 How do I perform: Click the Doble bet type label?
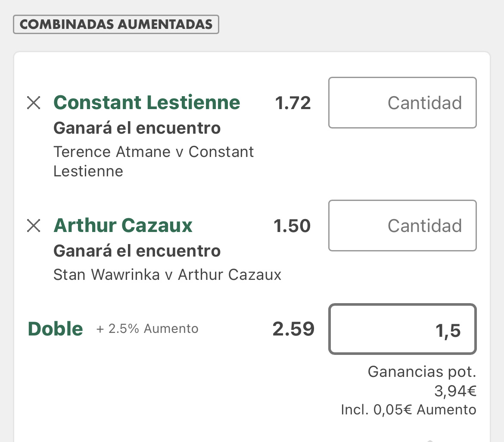(55, 329)
